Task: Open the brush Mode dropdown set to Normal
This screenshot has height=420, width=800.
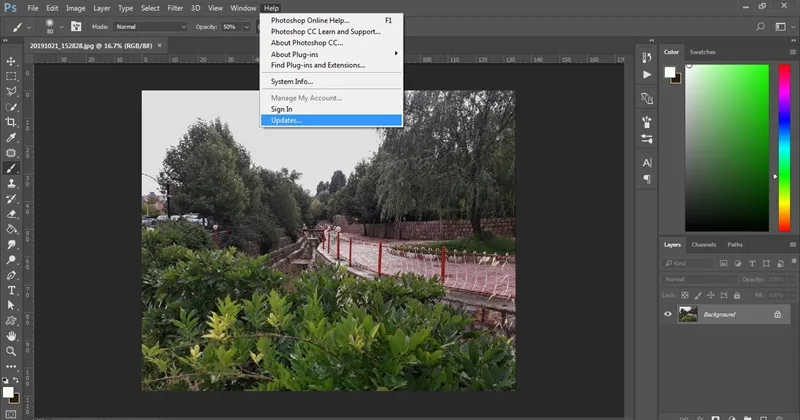Action: tap(151, 27)
